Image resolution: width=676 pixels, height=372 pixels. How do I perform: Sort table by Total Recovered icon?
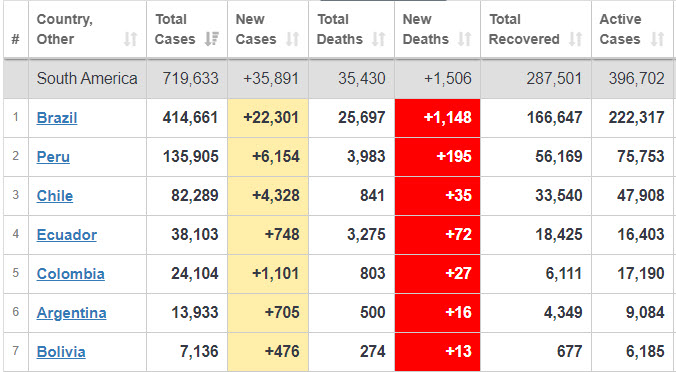point(575,39)
